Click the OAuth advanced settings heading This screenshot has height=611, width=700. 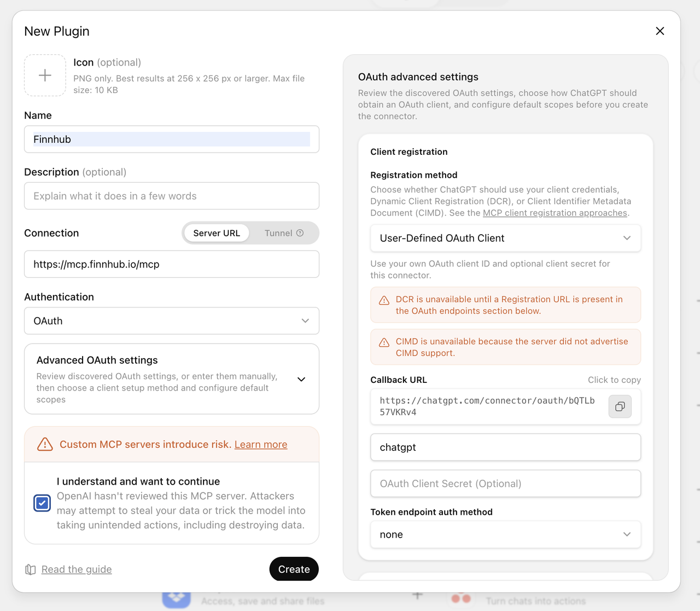click(418, 77)
